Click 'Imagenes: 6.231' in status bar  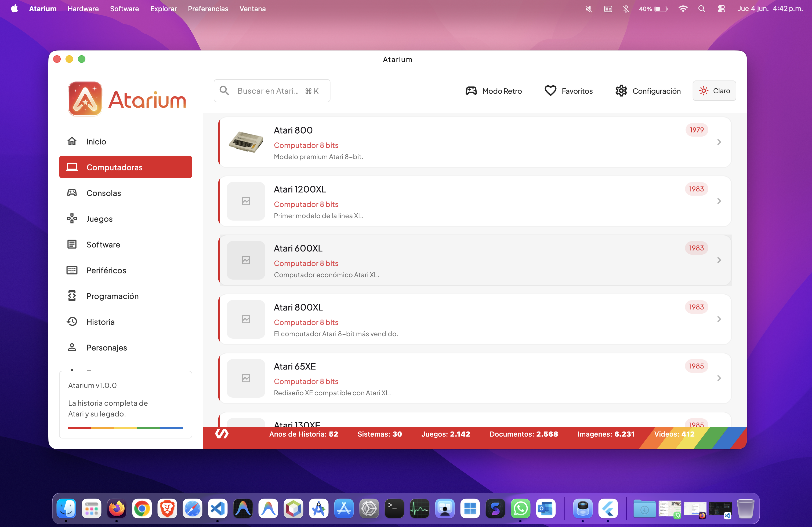point(606,434)
